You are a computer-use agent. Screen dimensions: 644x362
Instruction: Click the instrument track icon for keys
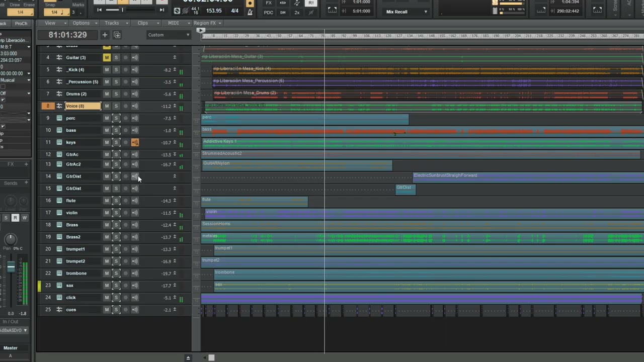pyautogui.click(x=59, y=142)
